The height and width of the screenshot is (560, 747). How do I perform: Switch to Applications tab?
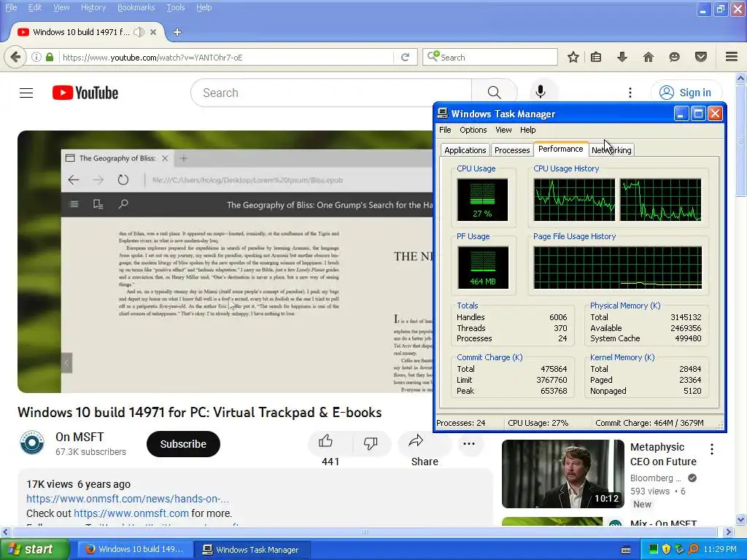point(465,150)
